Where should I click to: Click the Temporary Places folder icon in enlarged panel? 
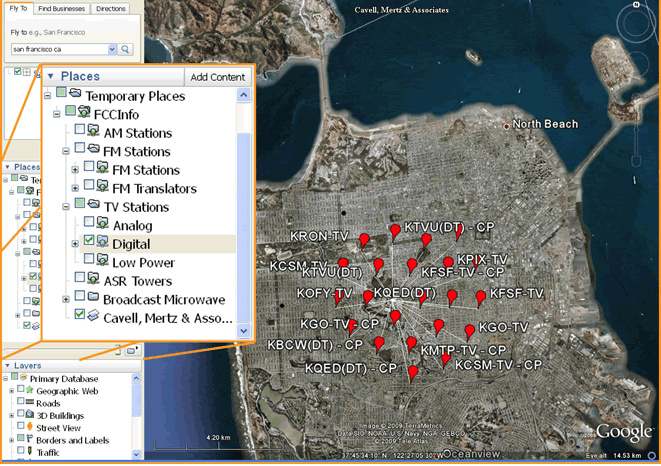click(75, 92)
